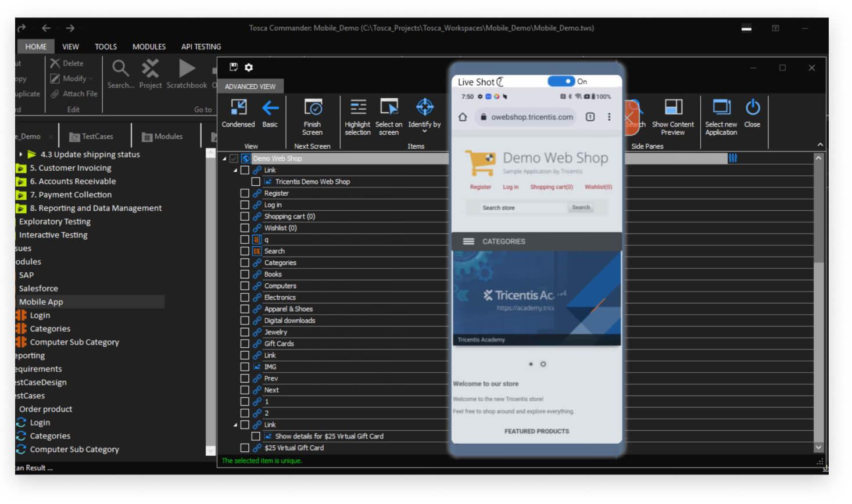Open the API TESTING ribbon tab
The height and width of the screenshot is (504, 852).
coord(201,46)
